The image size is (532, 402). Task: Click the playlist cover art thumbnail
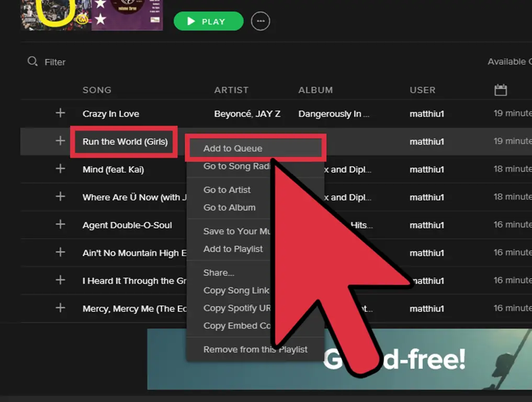pyautogui.click(x=92, y=15)
